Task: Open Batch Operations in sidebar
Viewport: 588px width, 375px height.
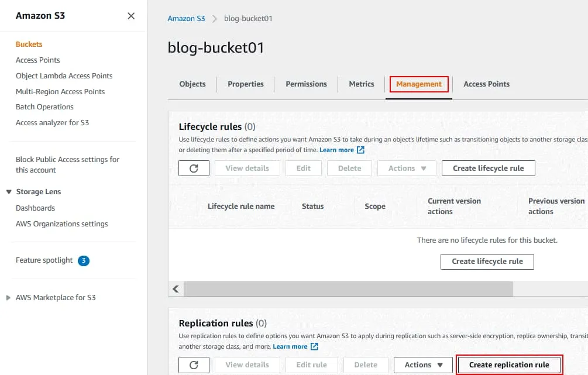Action: coord(44,107)
